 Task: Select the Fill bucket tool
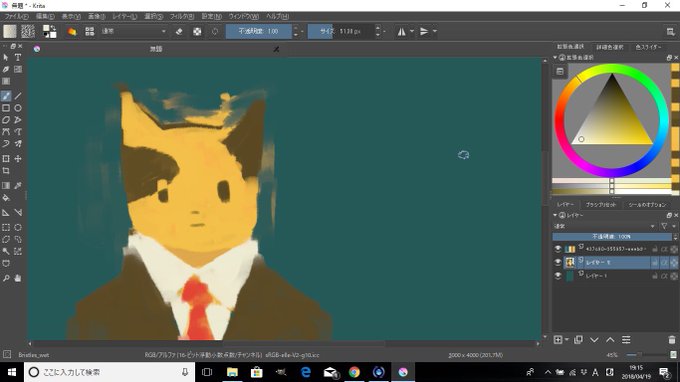(x=6, y=198)
